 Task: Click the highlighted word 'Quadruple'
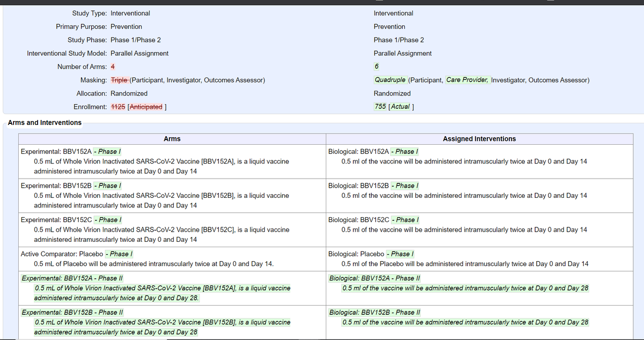coord(390,80)
